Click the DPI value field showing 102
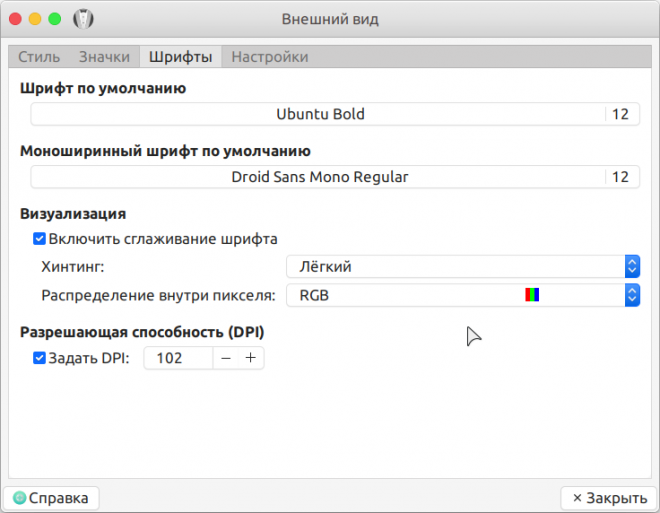This screenshot has width=660, height=513. (x=178, y=358)
